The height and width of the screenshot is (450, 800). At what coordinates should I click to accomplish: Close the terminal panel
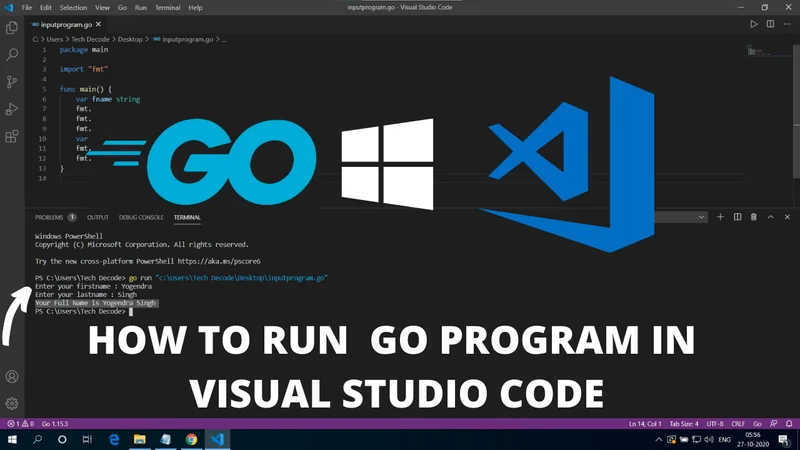coord(787,217)
